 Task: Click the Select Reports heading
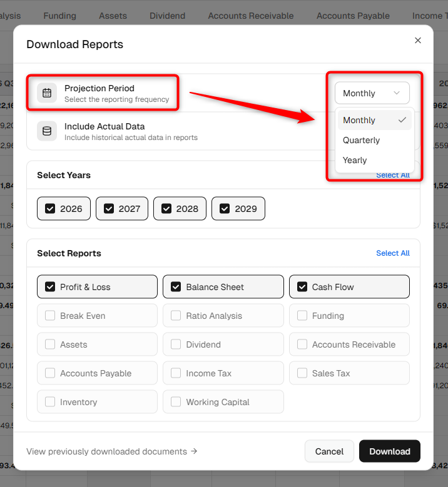click(x=69, y=253)
